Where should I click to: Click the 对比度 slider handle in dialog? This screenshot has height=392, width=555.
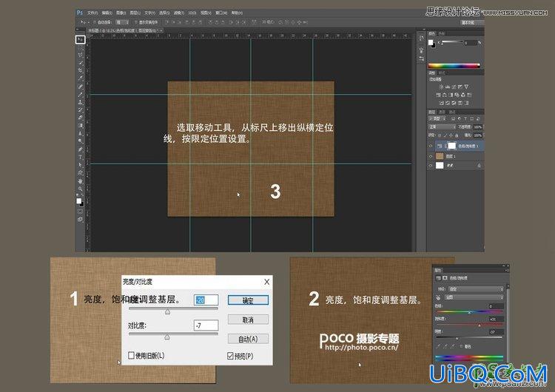(x=167, y=337)
